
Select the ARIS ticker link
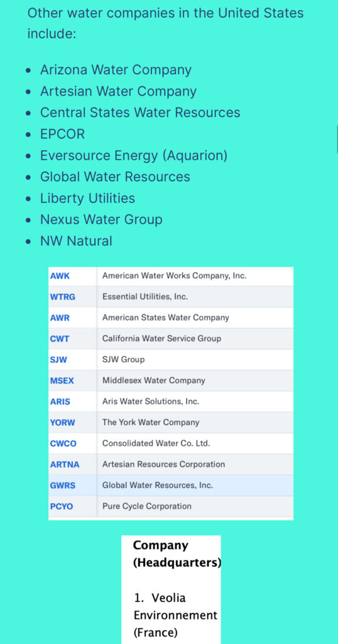click(x=60, y=402)
